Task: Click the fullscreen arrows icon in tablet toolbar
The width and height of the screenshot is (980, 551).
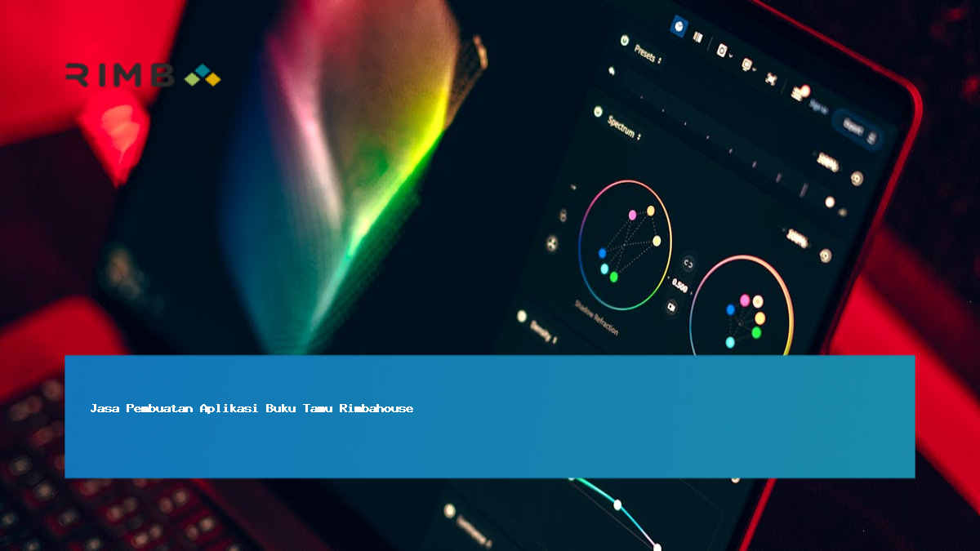Action: pyautogui.click(x=772, y=78)
